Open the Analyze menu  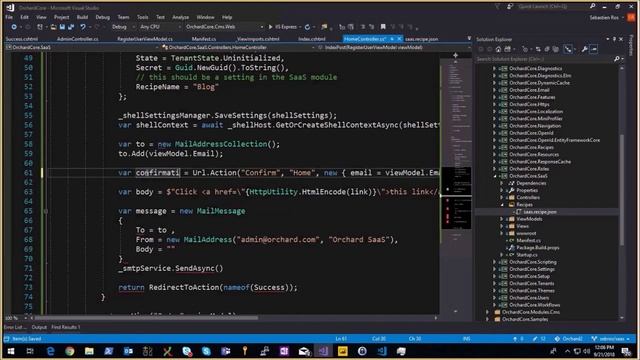coord(180,17)
